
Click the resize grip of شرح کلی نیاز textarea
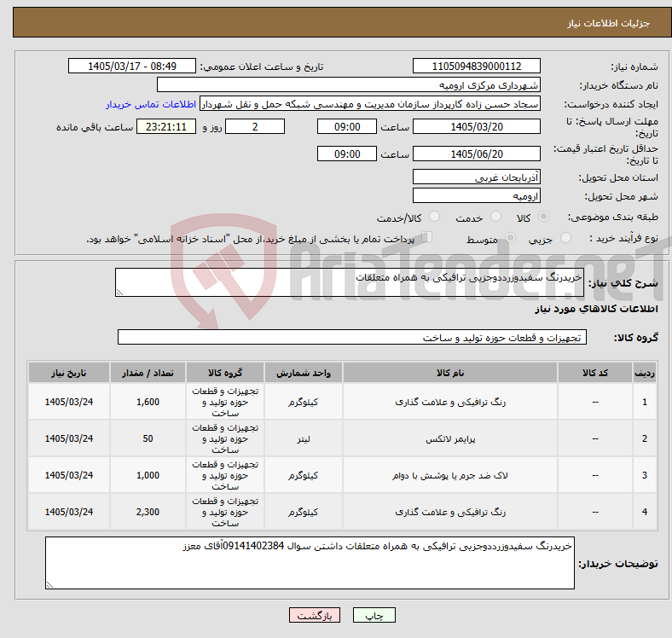click(x=119, y=292)
